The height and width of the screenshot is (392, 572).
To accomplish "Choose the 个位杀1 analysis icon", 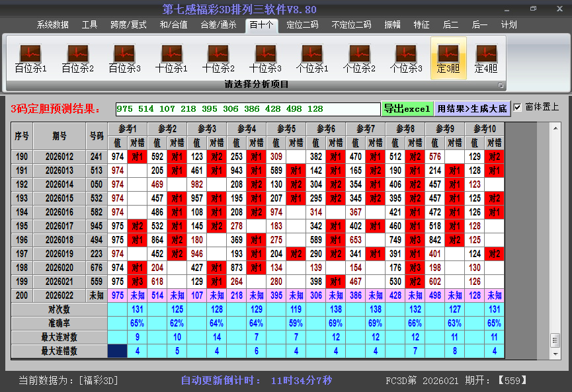I will tap(312, 58).
